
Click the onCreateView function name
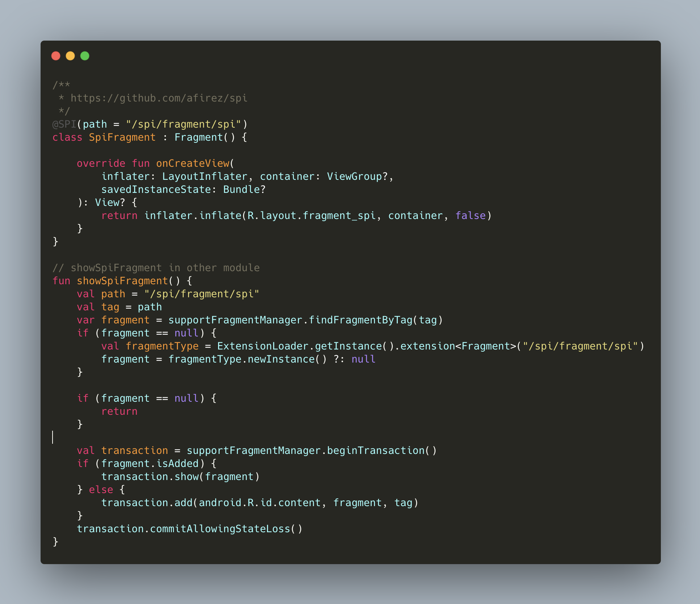[193, 164]
